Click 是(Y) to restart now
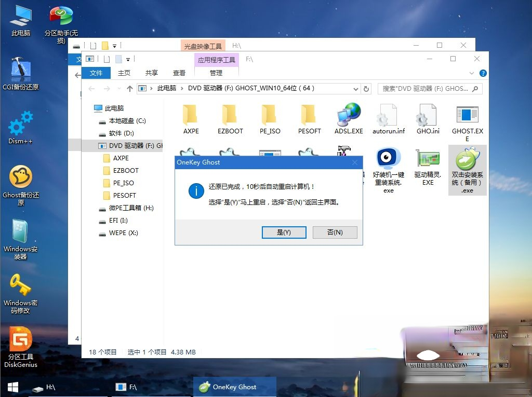Image resolution: width=532 pixels, height=397 pixels. (x=284, y=232)
